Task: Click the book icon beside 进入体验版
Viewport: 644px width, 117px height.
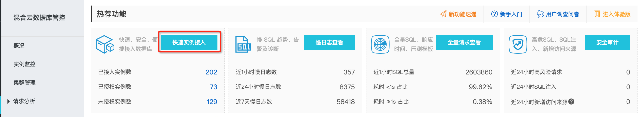Action: point(597,14)
